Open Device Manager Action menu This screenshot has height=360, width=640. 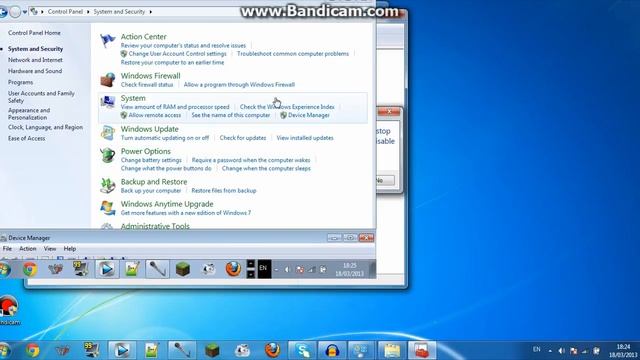[28, 249]
